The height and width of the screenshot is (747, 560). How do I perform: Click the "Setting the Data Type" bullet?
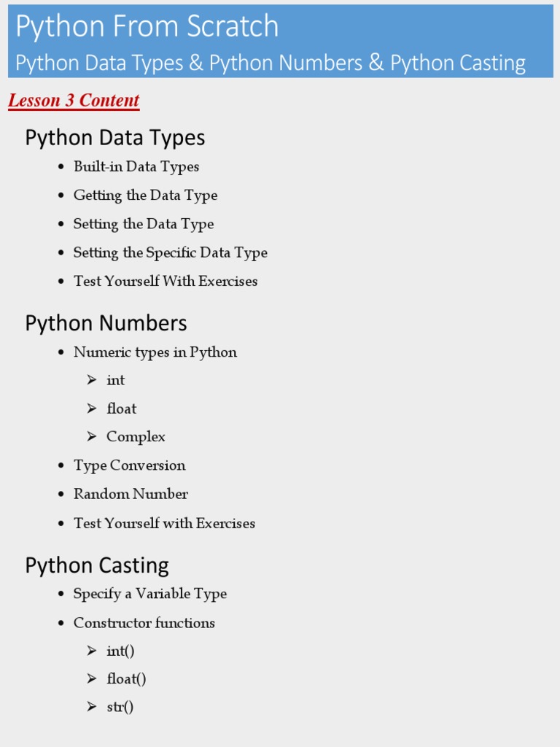coord(143,224)
